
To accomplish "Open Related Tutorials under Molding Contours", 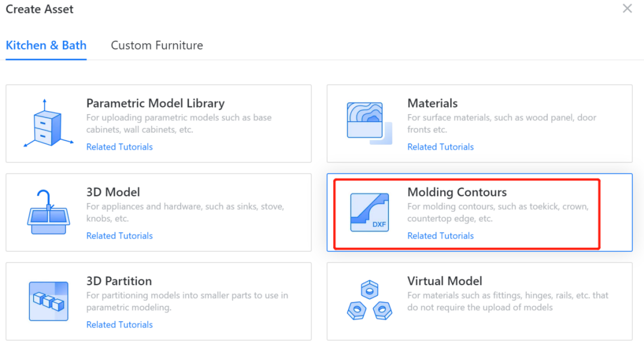I will click(440, 236).
